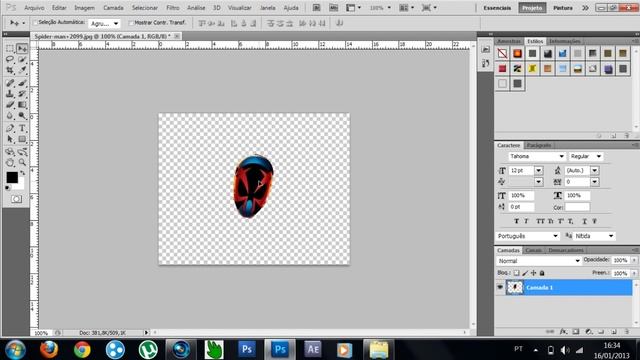The image size is (640, 360).
Task: Select the Eraser tool
Action: (x=10, y=105)
